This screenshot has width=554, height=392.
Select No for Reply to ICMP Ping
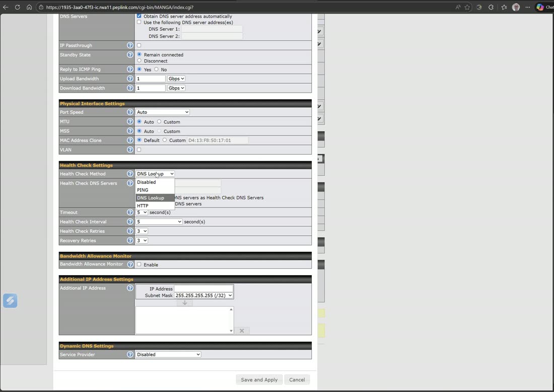[156, 70]
